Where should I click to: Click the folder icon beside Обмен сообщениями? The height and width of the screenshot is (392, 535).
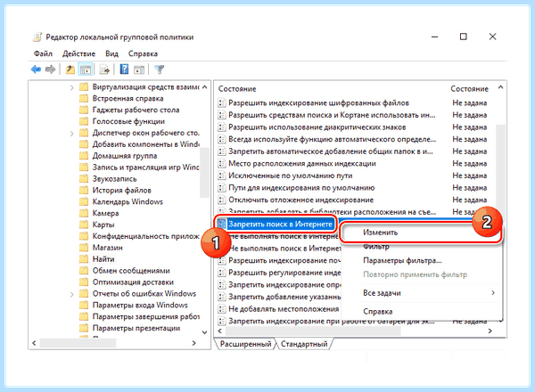[x=84, y=271]
